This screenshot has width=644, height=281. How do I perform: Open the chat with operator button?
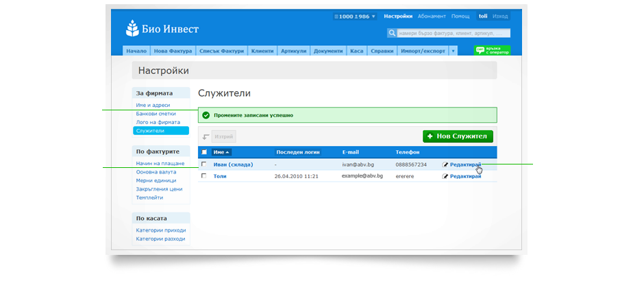[x=492, y=50]
